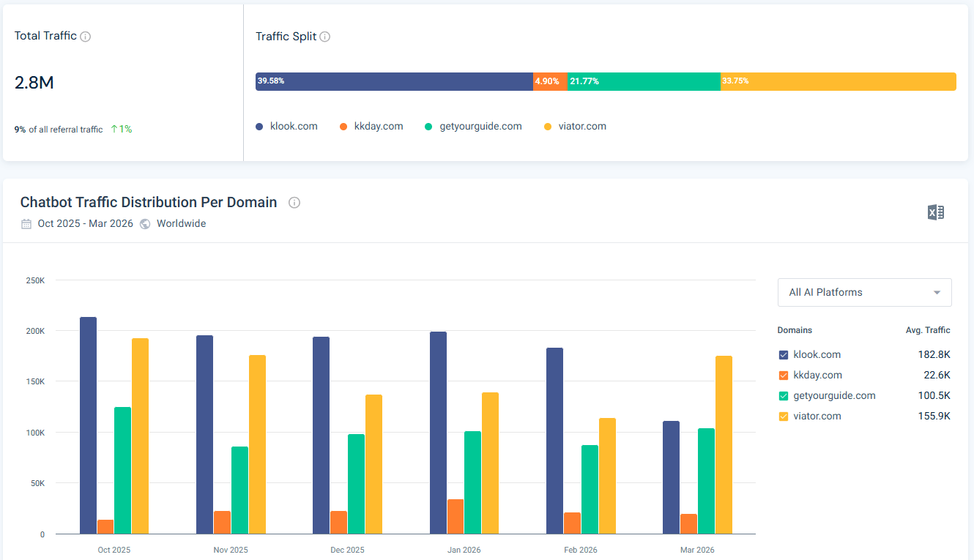Click the getyourguide.com label in Traffic Split legend
This screenshot has height=560, width=974.
(x=480, y=127)
